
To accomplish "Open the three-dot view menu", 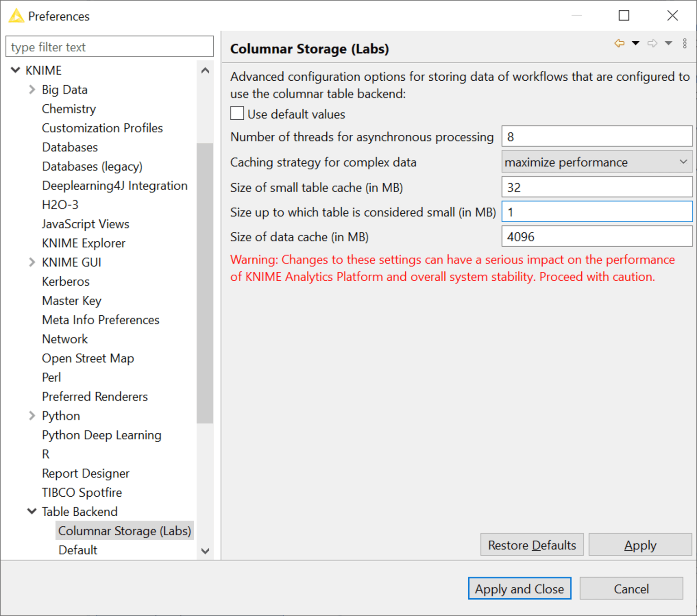I will 685,43.
